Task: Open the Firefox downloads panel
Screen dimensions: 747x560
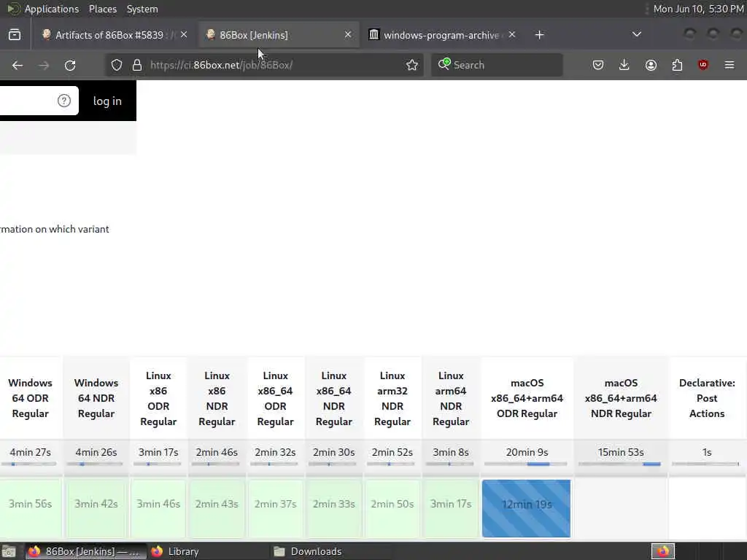Action: coord(624,65)
